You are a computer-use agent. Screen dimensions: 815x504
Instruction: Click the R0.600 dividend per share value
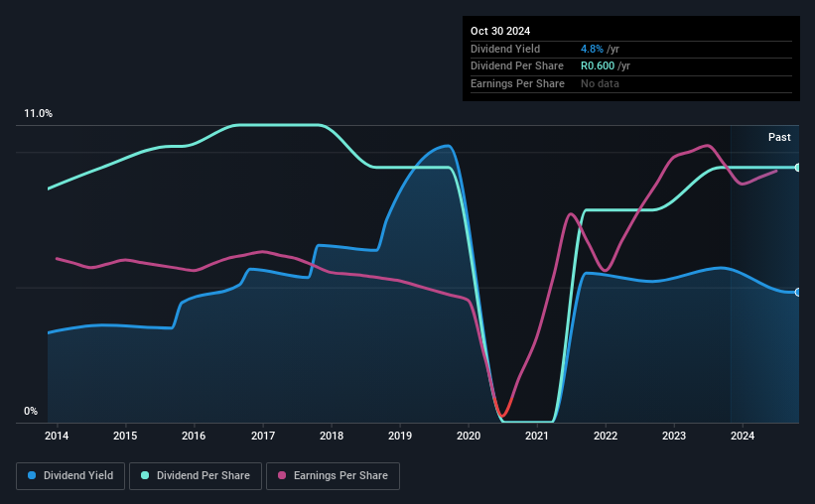click(x=598, y=66)
